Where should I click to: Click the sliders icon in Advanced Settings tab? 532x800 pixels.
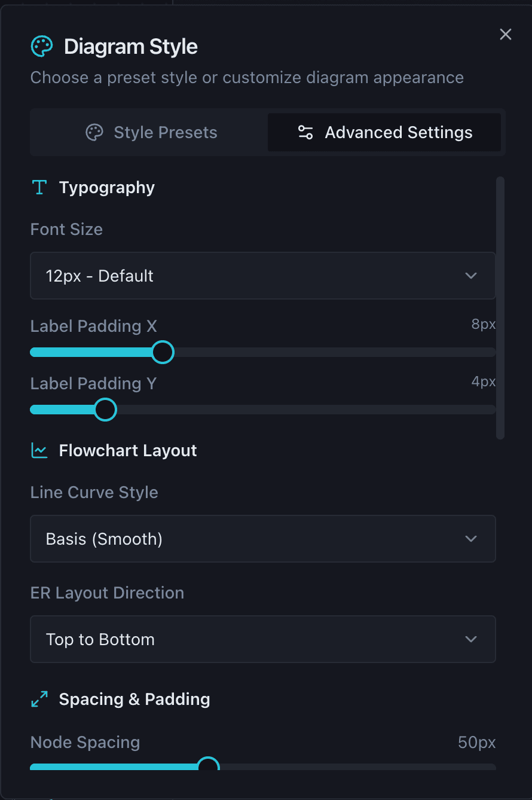[x=305, y=132]
